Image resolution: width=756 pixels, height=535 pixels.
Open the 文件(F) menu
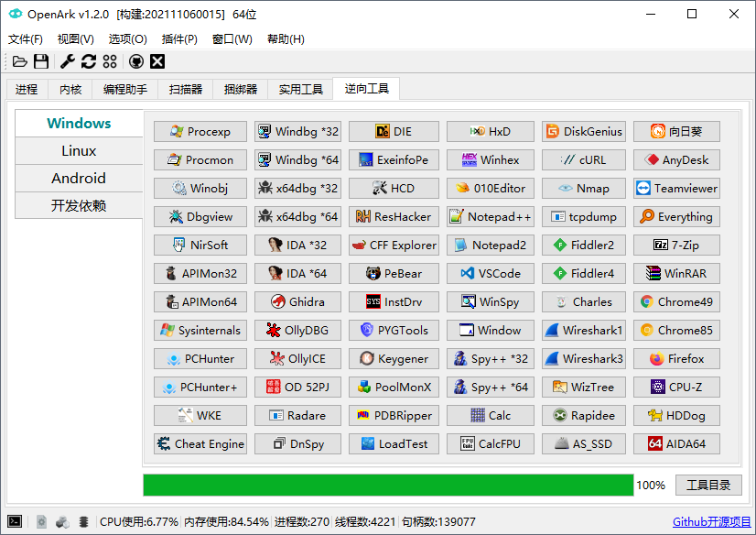(x=26, y=39)
